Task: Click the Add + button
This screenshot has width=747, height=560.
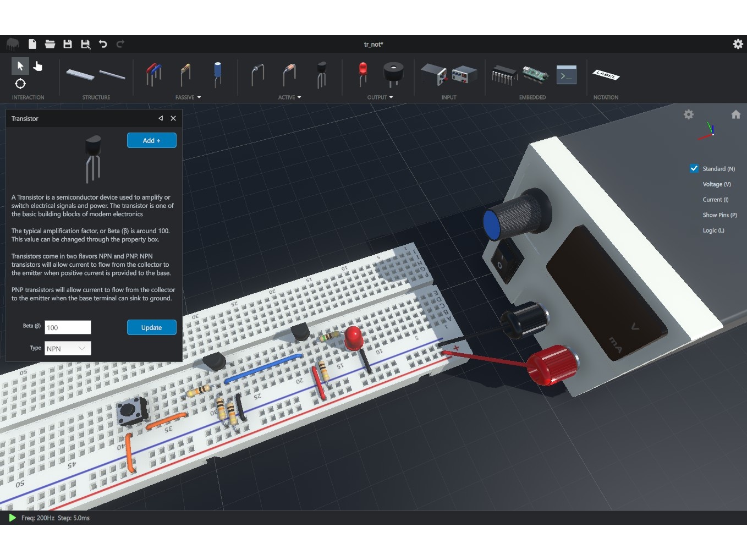Action: tap(151, 140)
